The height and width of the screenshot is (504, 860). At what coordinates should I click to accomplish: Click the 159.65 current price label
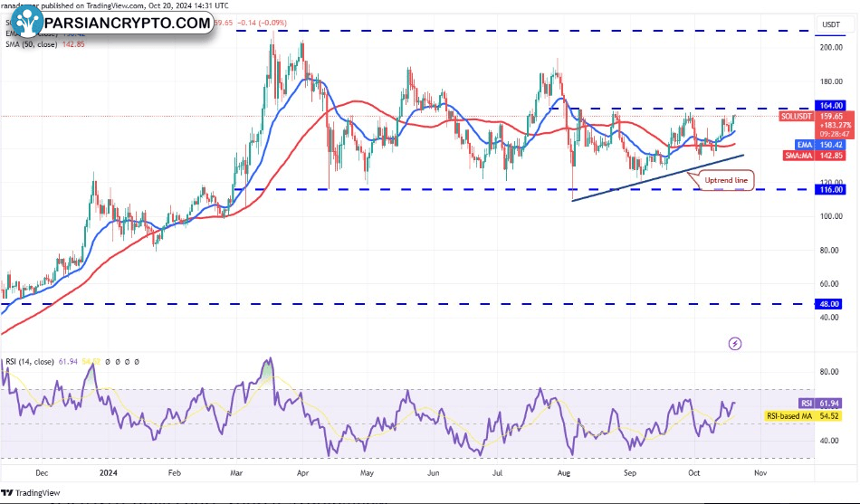point(831,116)
